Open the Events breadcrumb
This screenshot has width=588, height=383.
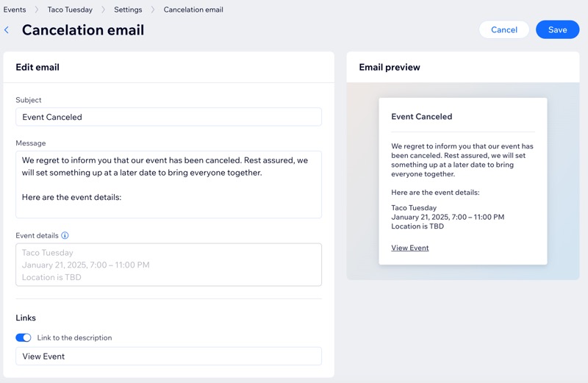pos(15,10)
